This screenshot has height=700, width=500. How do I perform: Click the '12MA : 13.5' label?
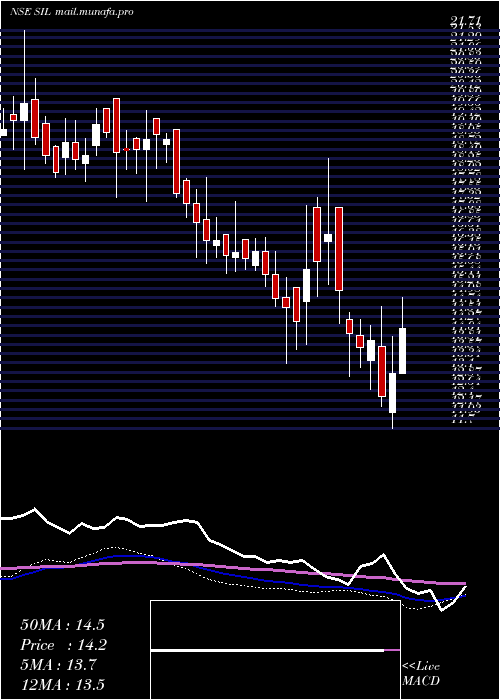click(62, 684)
